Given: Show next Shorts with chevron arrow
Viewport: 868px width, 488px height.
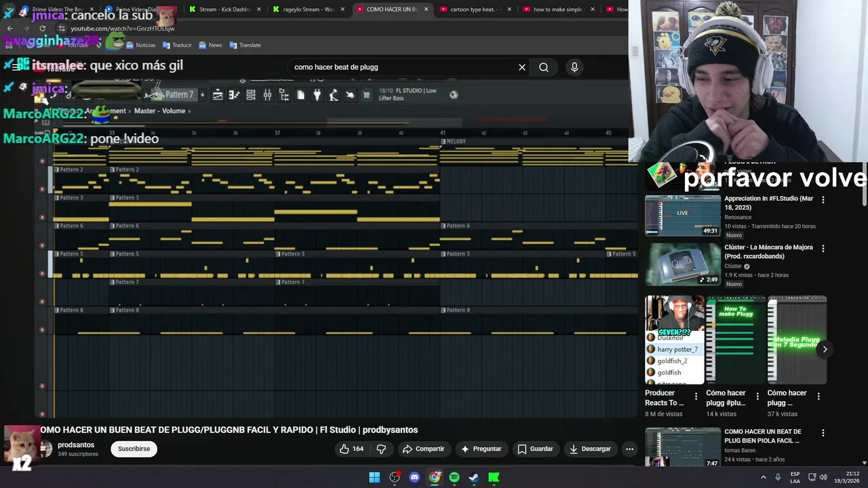Looking at the screenshot, I should 825,349.
